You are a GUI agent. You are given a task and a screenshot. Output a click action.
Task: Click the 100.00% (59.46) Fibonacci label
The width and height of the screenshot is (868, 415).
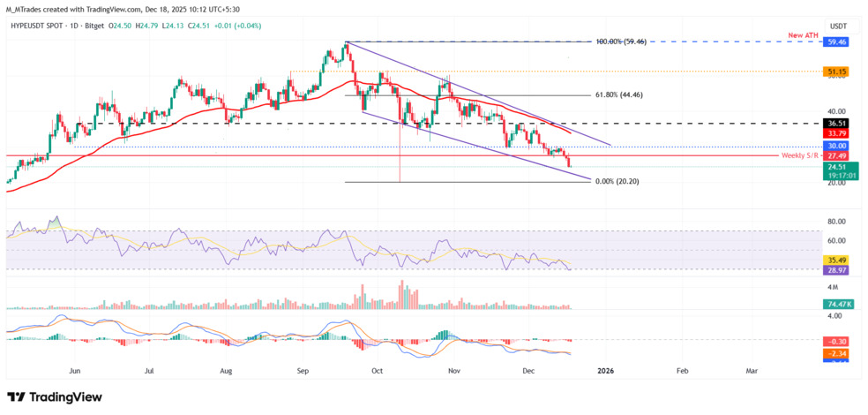620,41
